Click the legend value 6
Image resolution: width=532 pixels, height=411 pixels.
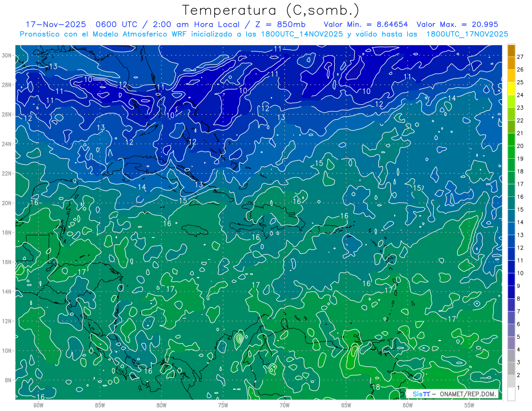pyautogui.click(x=519, y=324)
